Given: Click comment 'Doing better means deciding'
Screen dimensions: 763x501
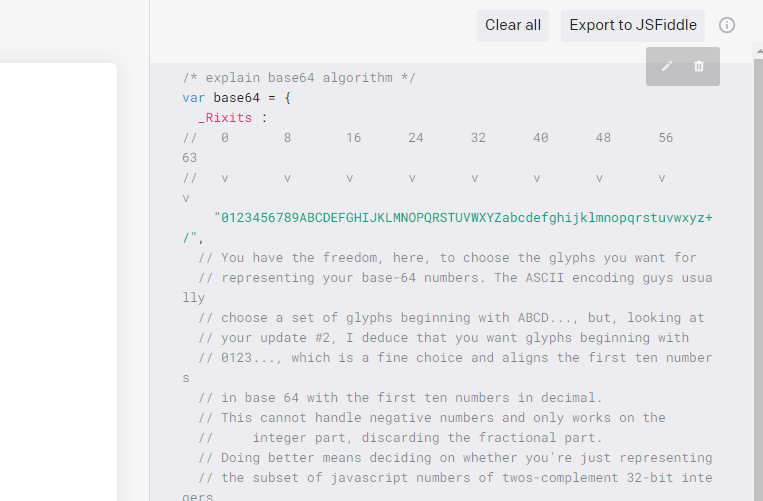Looking at the screenshot, I should [x=455, y=458].
